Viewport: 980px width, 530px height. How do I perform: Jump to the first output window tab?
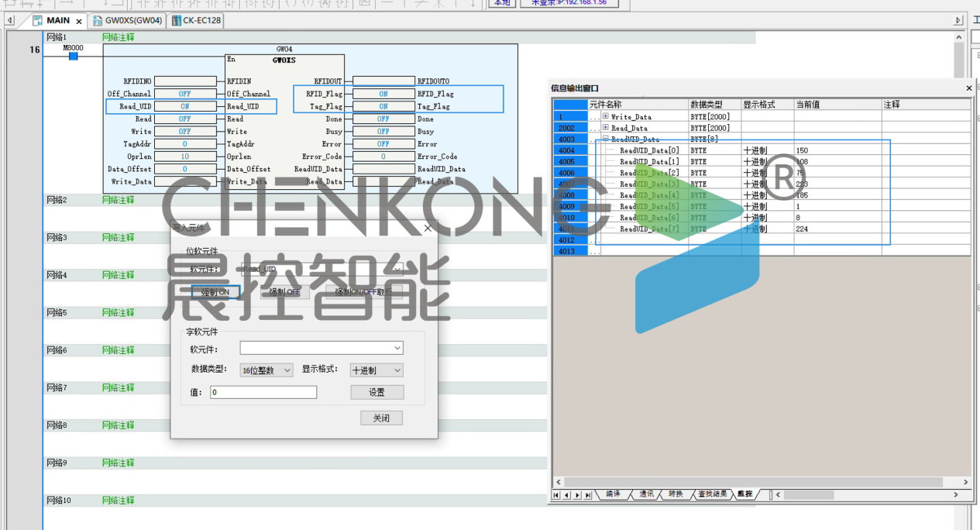(x=556, y=494)
